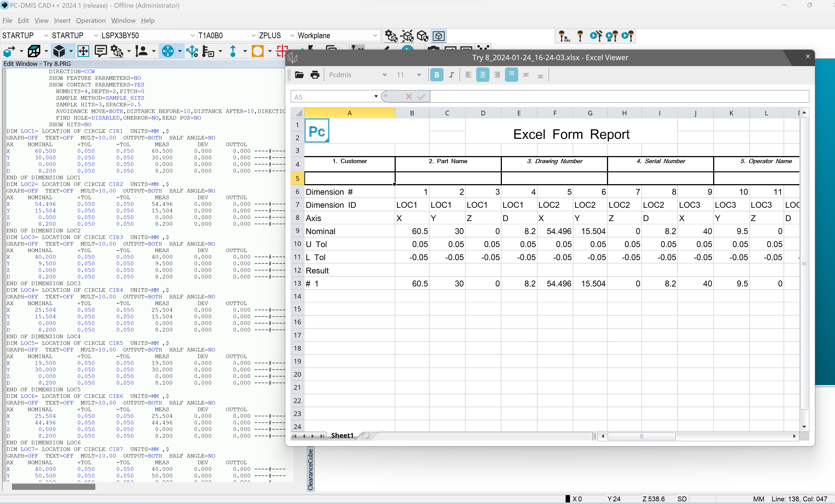Click the comment speech bubble icon
Screen dimensions: 835x504
100,52
